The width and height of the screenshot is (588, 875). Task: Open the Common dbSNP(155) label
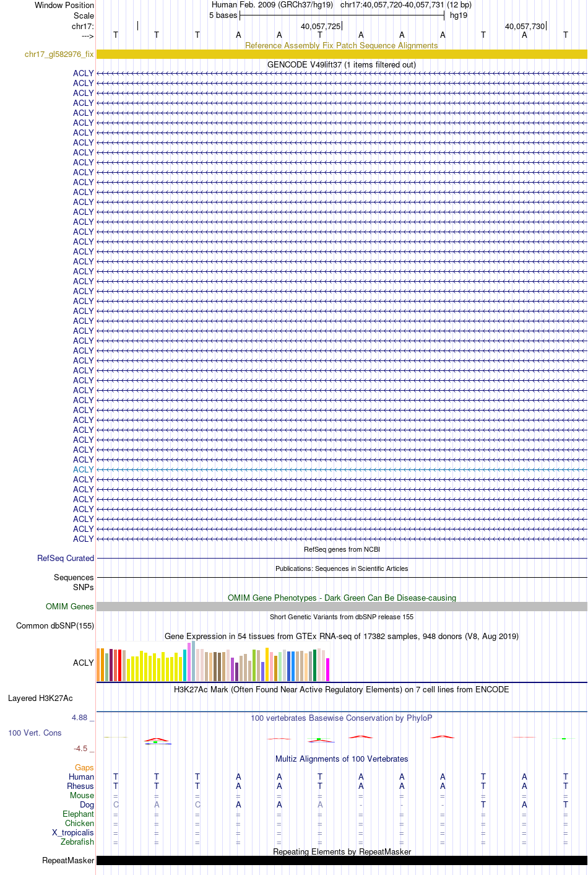(55, 625)
